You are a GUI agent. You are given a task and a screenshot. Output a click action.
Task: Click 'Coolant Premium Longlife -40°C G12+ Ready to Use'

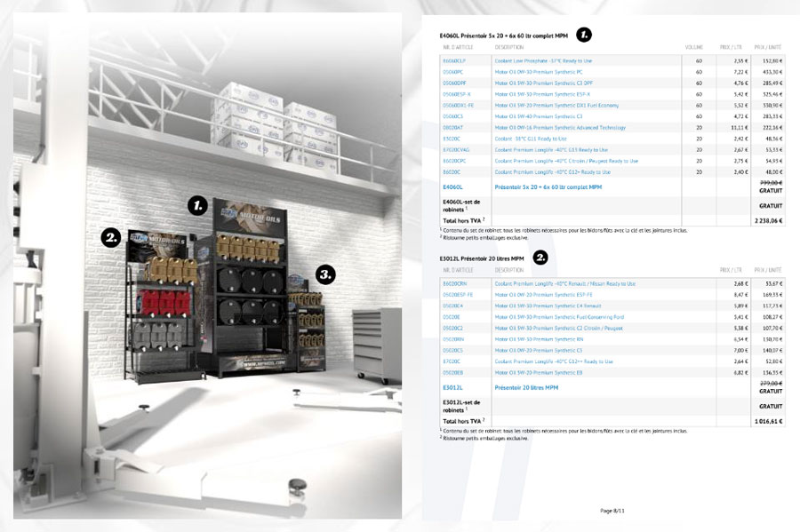(x=553, y=172)
